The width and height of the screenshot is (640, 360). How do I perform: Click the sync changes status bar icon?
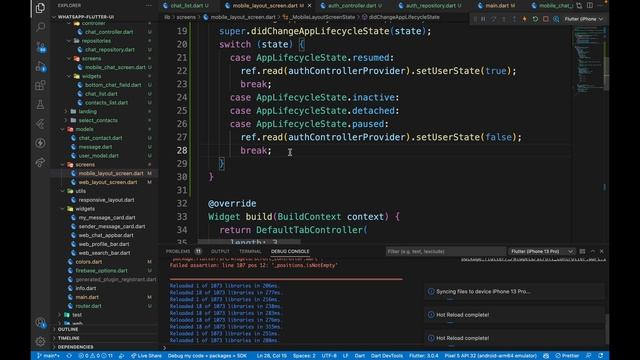[x=69, y=356]
